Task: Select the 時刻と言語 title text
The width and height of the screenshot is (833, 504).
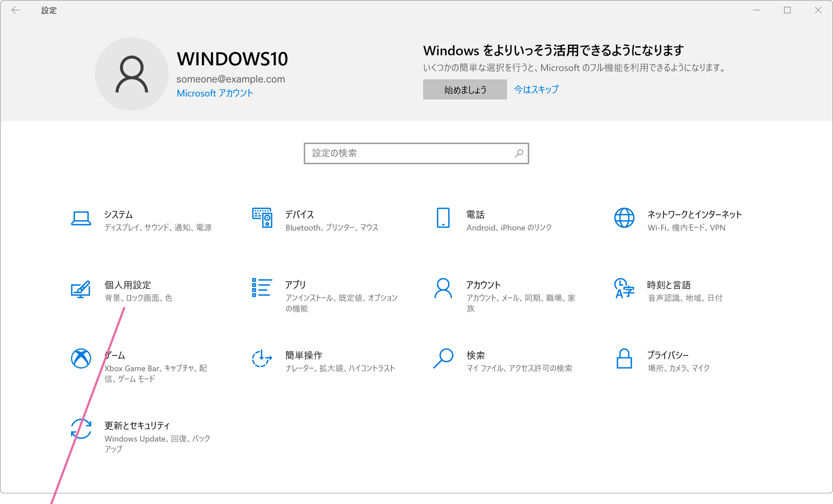Action: tap(669, 285)
